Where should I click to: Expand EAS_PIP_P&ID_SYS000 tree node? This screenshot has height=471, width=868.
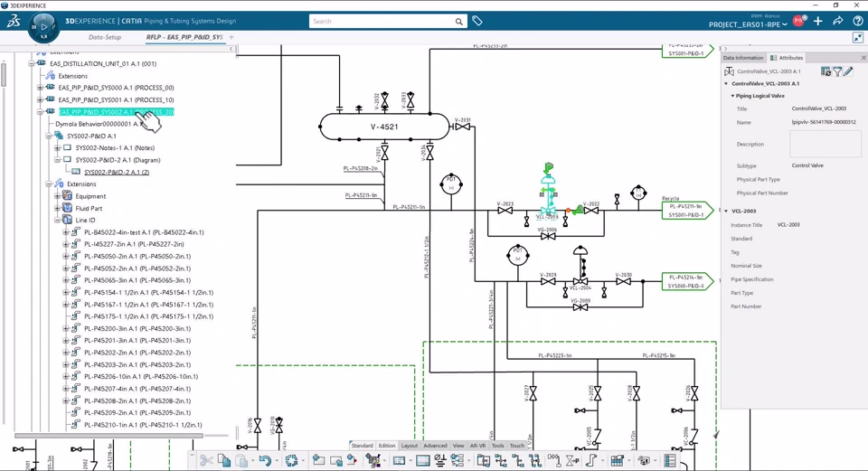point(40,88)
